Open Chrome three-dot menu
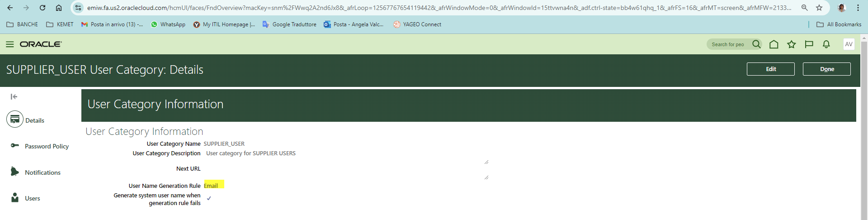 pos(858,8)
